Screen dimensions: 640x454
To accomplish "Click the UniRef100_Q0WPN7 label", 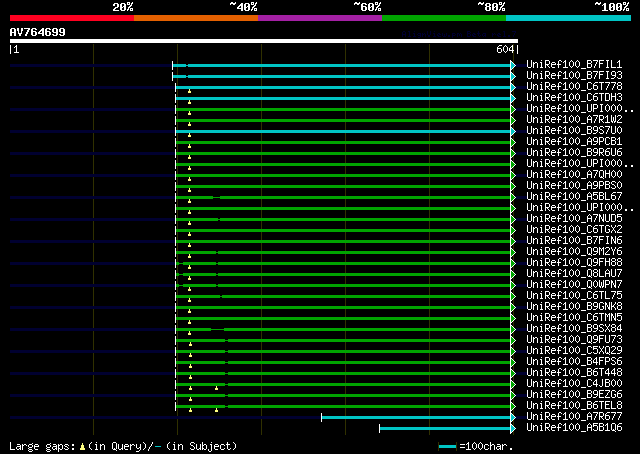I will (574, 285).
